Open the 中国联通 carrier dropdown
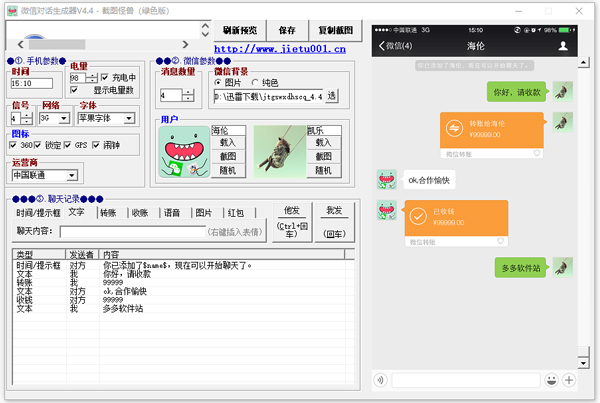The height and width of the screenshot is (403, 600). (72, 175)
